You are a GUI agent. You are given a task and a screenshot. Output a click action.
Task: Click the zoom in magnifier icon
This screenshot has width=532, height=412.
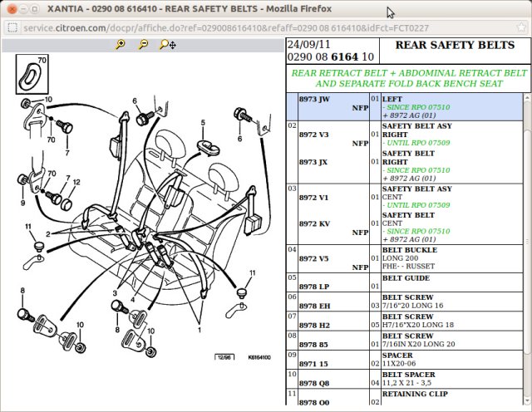point(121,44)
